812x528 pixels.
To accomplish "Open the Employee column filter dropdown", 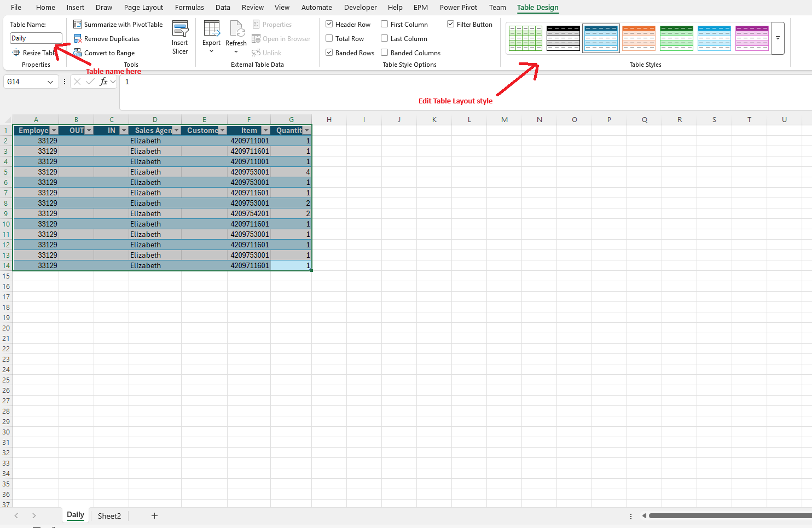I will (54, 130).
